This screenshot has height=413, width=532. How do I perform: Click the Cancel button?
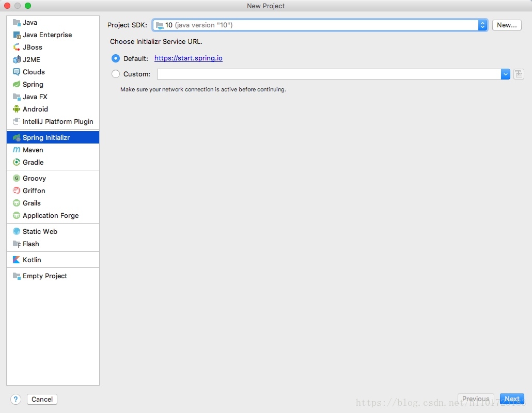42,399
